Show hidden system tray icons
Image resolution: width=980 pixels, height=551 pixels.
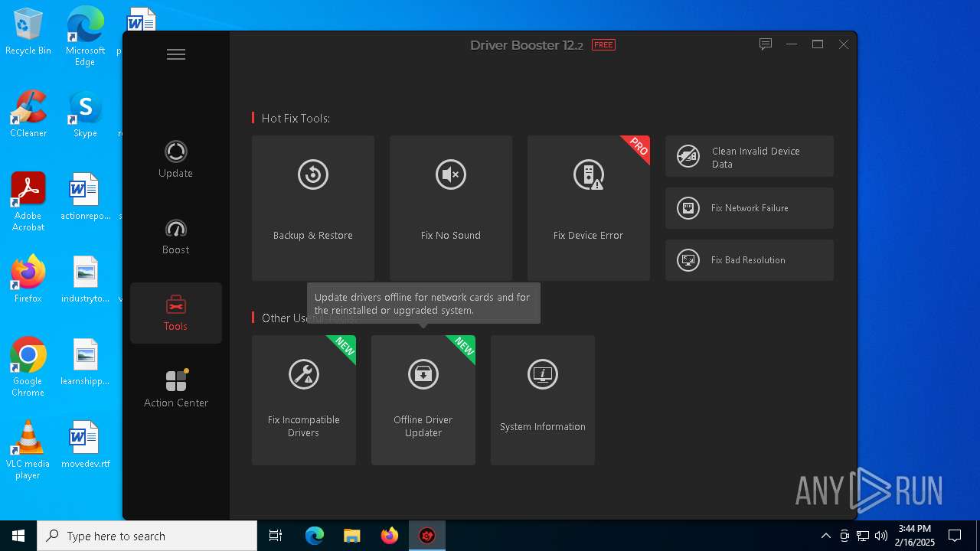825,536
